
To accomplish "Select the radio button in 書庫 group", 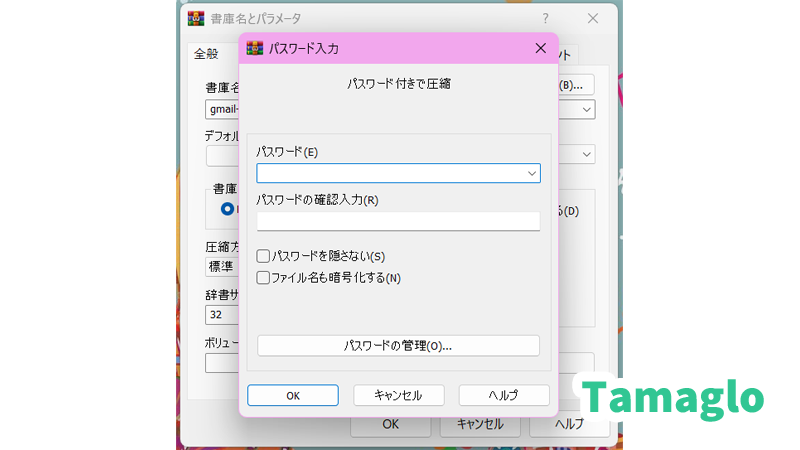I will click(228, 208).
